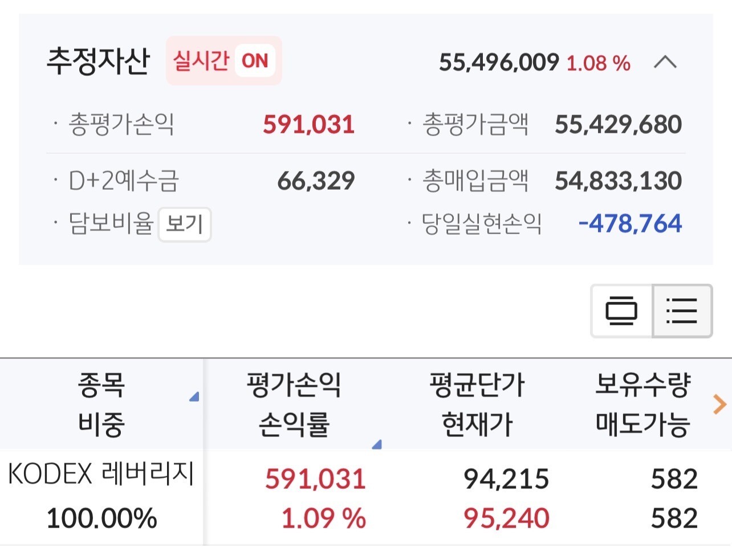Switch to list view layout icon
Image resolution: width=732 pixels, height=560 pixels.
[682, 311]
